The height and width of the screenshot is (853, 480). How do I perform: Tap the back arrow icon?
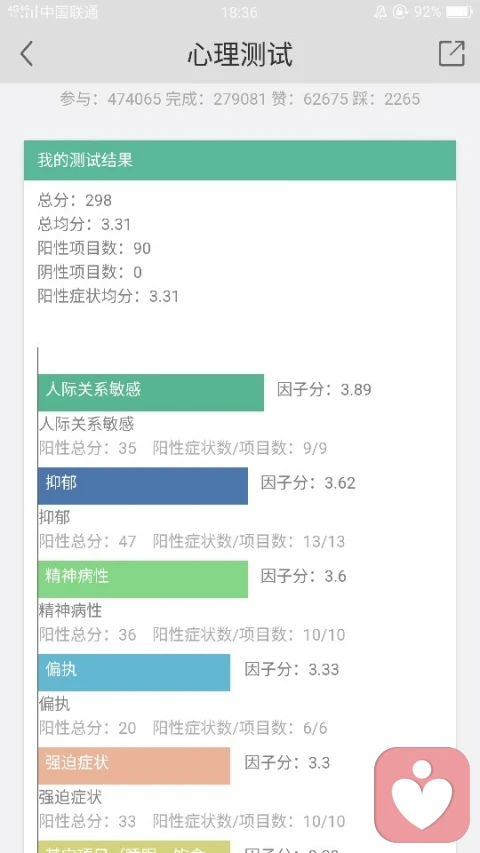pyautogui.click(x=26, y=54)
